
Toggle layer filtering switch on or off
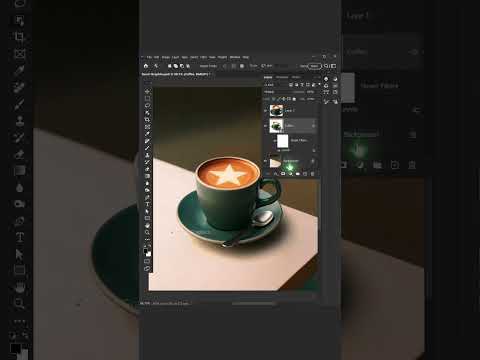(319, 85)
